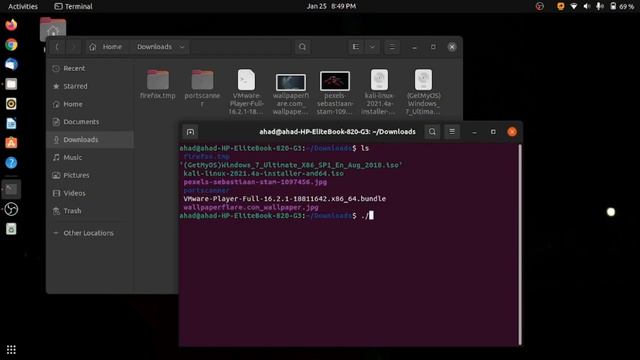Click Home in the Files path bar
640x360 pixels.
[106, 47]
